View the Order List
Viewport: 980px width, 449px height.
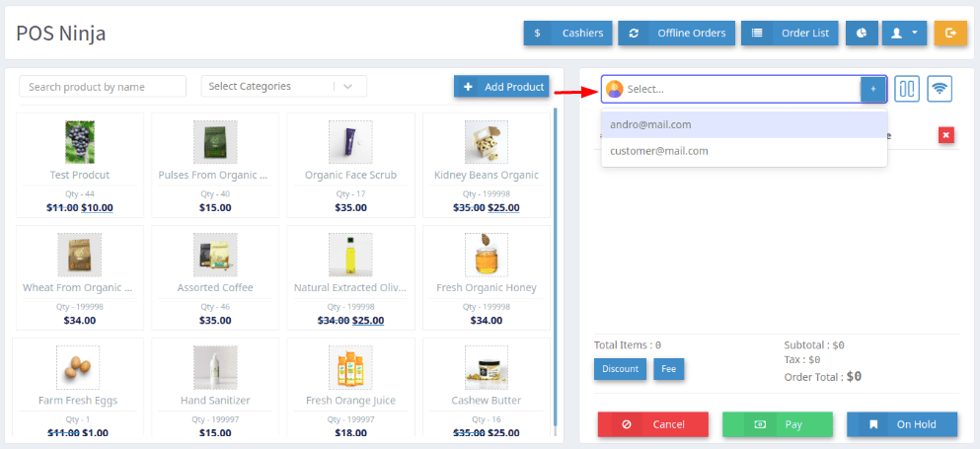click(x=790, y=33)
